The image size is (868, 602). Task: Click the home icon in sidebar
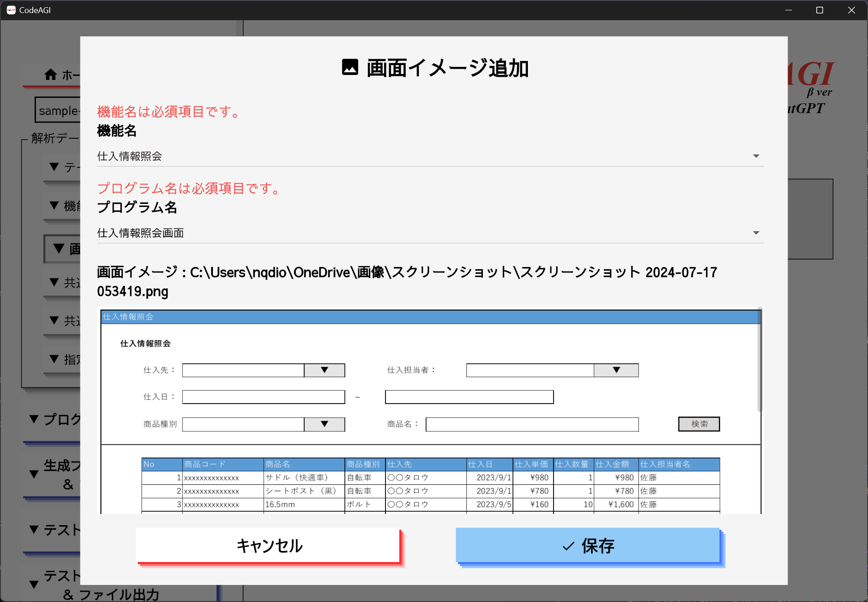(51, 75)
